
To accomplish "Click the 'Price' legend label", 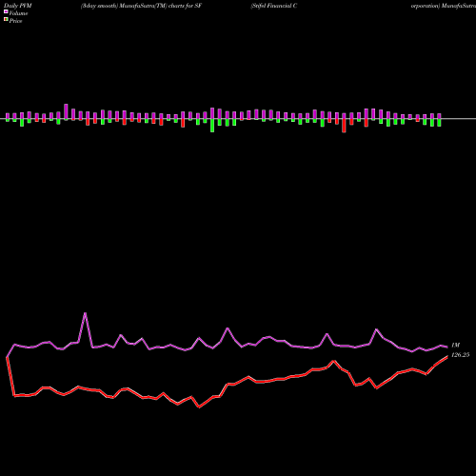I will [x=15, y=21].
